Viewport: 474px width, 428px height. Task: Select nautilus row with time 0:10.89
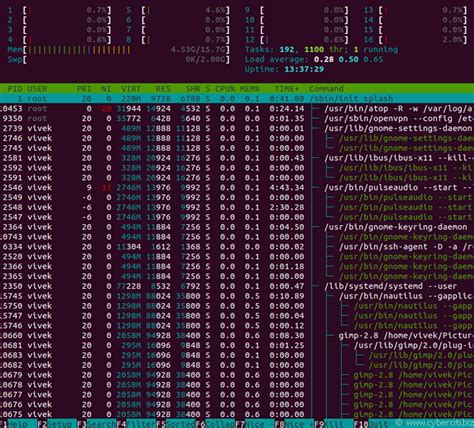click(237, 296)
